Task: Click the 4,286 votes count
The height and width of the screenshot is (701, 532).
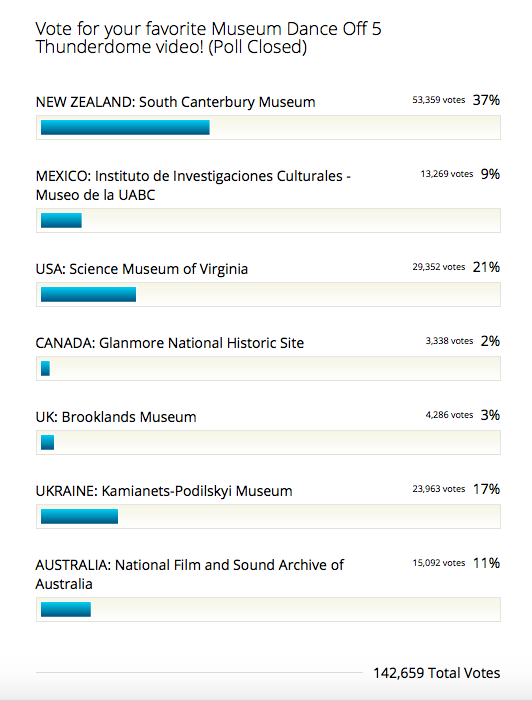Action: [x=449, y=415]
